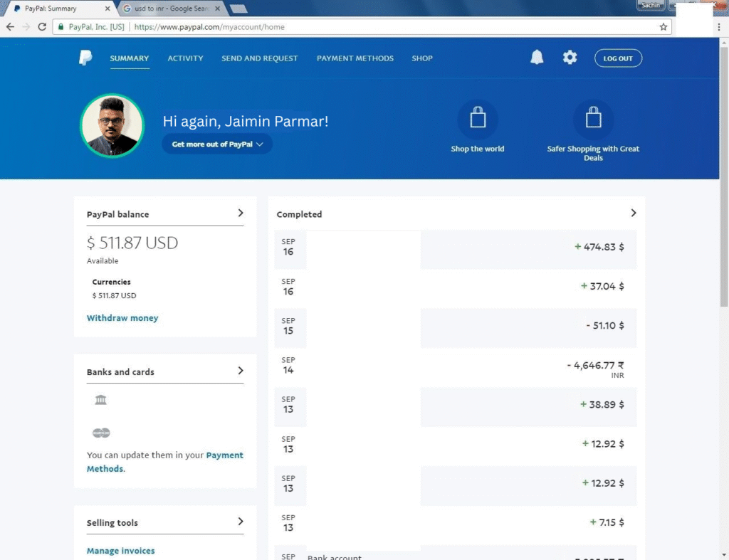Click the Safer Shopping bag icon

point(593,119)
